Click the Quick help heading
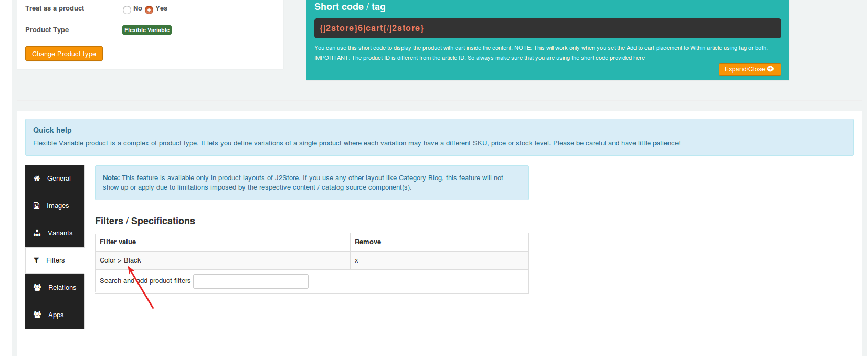The width and height of the screenshot is (868, 356). (52, 130)
